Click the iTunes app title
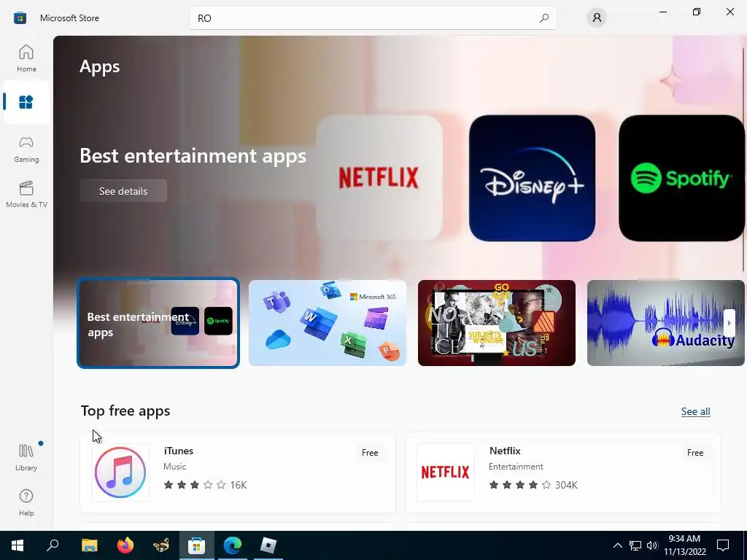The image size is (747, 560). click(x=179, y=451)
